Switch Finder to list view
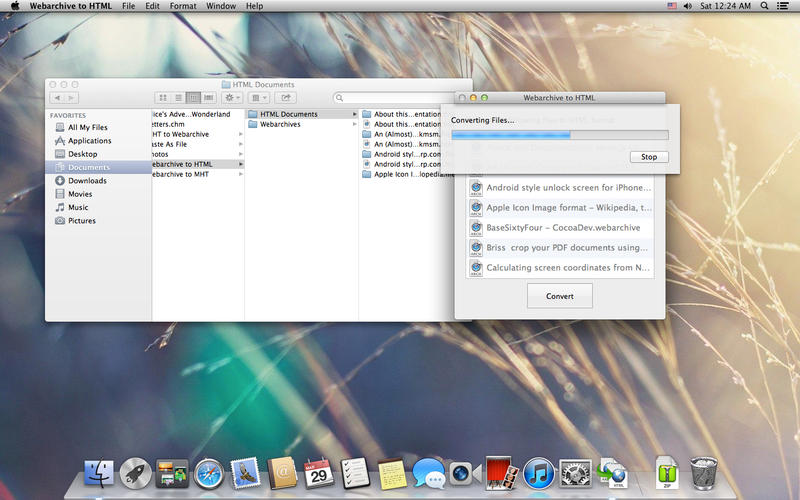Image resolution: width=800 pixels, height=500 pixels. coord(178,98)
